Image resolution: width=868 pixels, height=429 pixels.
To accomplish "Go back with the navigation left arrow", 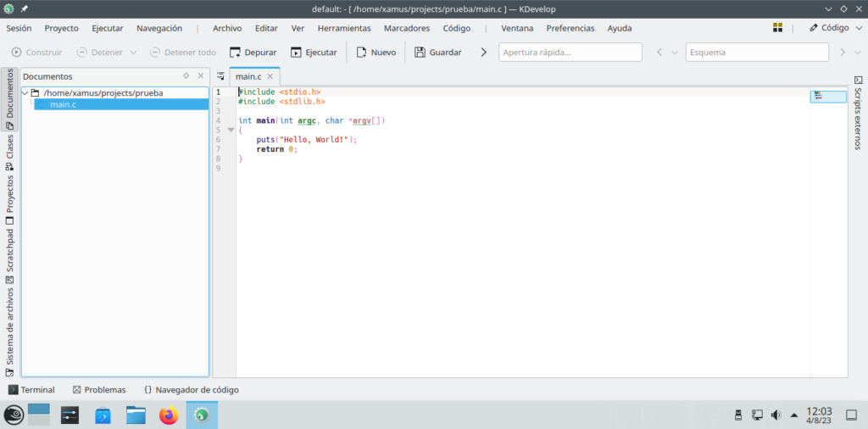I will (659, 52).
